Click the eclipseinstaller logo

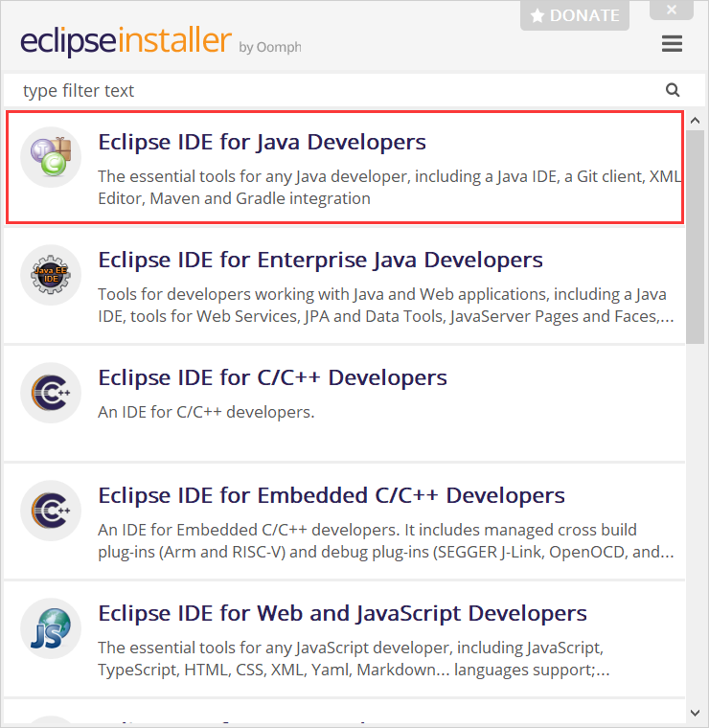[x=126, y=41]
